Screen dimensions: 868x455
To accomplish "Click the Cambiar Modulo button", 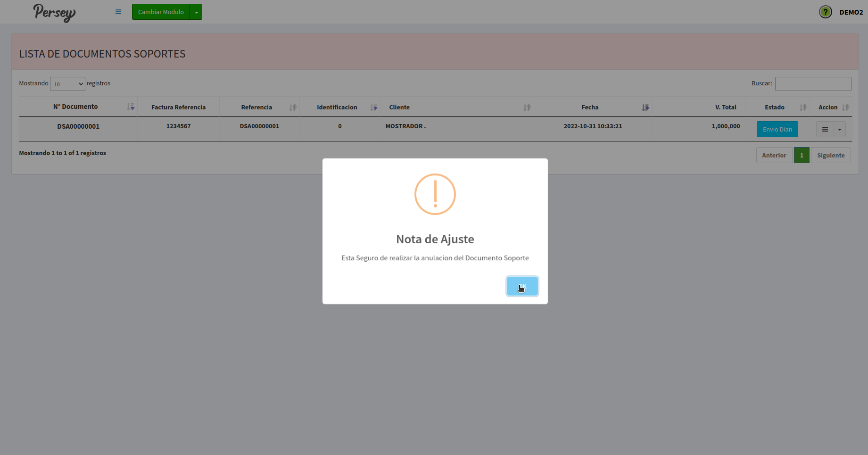I will 161,12.
